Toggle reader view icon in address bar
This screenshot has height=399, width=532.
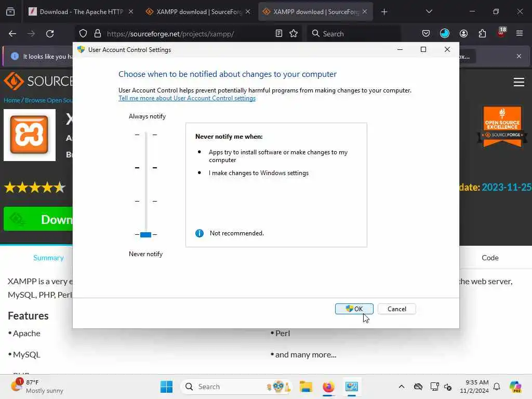pos(279,34)
